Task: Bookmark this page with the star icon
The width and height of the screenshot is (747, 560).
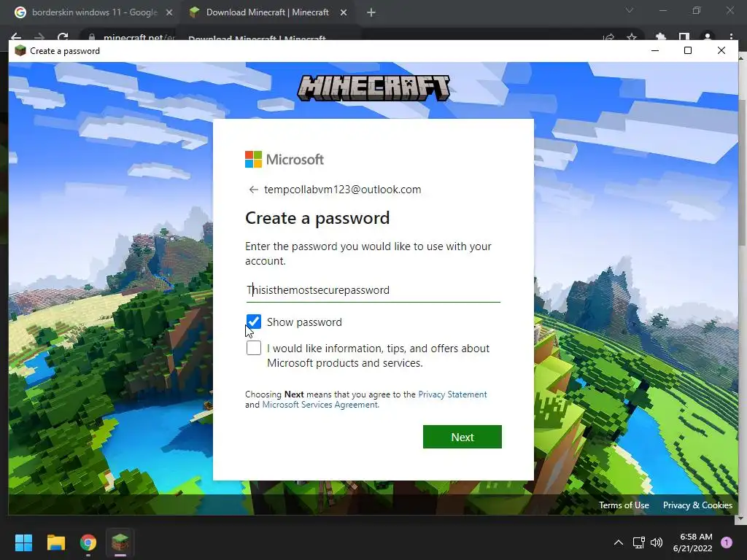Action: click(632, 36)
